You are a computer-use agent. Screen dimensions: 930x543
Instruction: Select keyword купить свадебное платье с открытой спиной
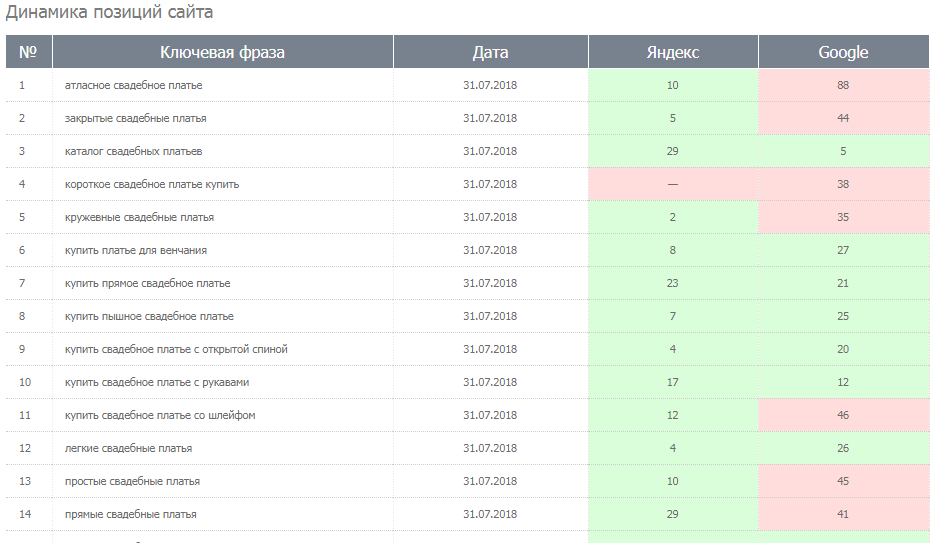tap(176, 349)
